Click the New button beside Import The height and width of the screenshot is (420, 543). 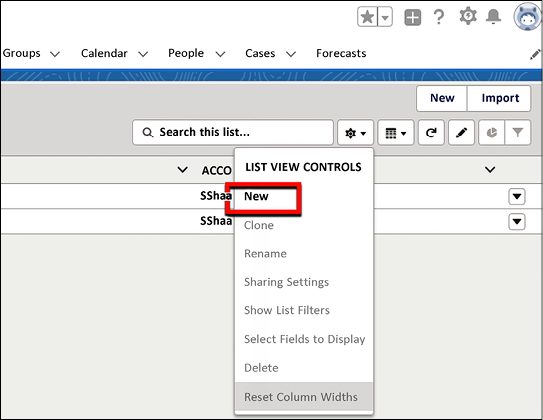click(442, 98)
